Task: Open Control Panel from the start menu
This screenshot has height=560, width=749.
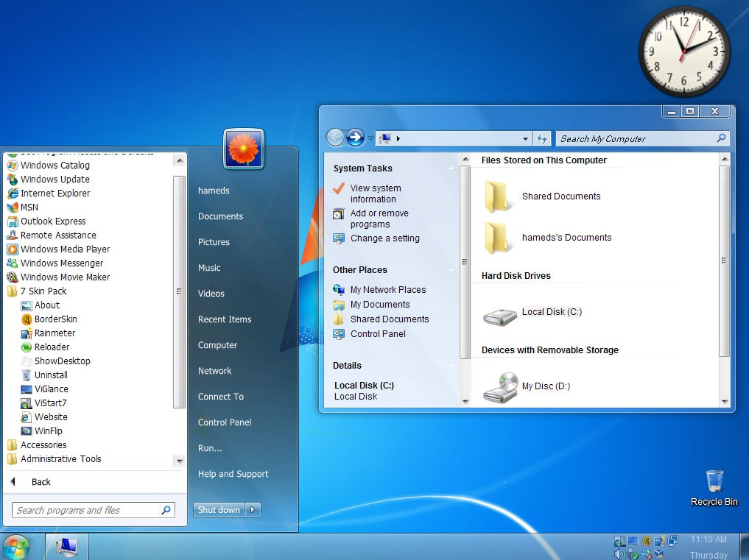Action: tap(225, 422)
